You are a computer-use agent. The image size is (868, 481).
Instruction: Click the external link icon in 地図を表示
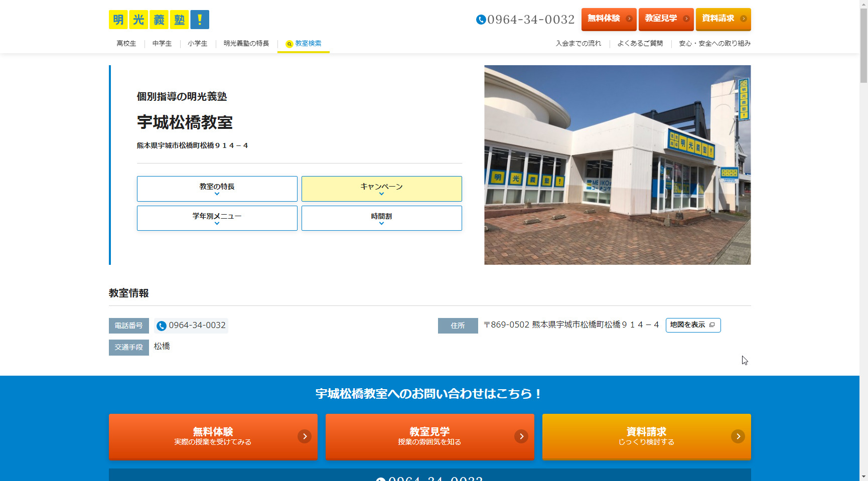point(711,325)
